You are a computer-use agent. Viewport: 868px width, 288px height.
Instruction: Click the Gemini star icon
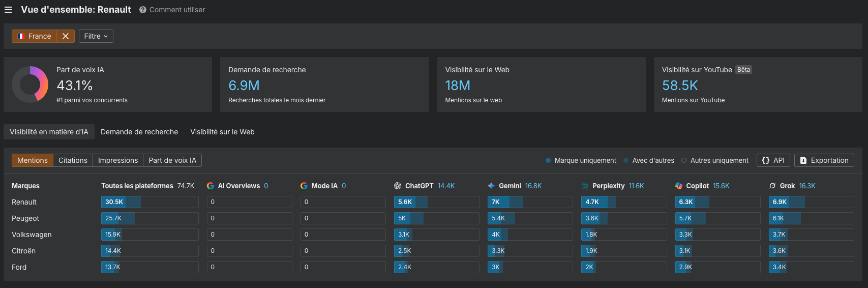coord(491,186)
